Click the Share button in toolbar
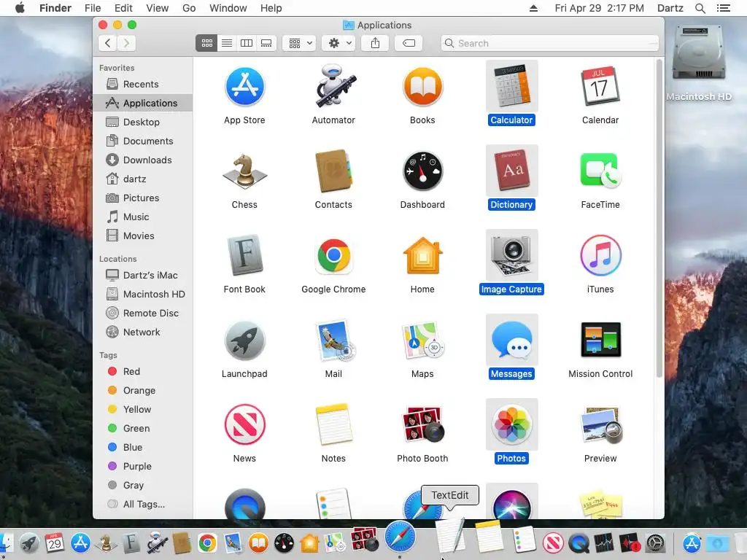Image resolution: width=747 pixels, height=560 pixels. click(376, 43)
